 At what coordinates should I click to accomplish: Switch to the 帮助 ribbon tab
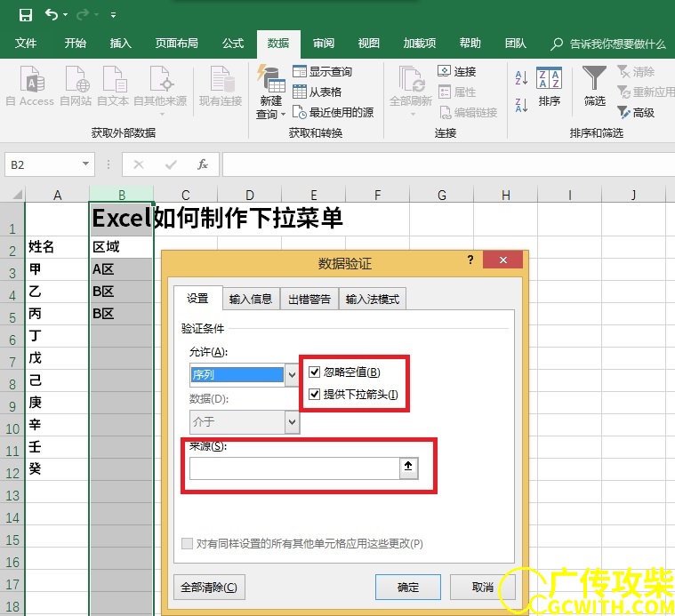tap(470, 44)
